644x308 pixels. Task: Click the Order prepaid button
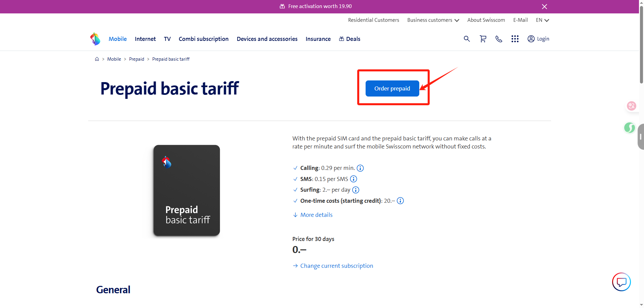tap(392, 88)
